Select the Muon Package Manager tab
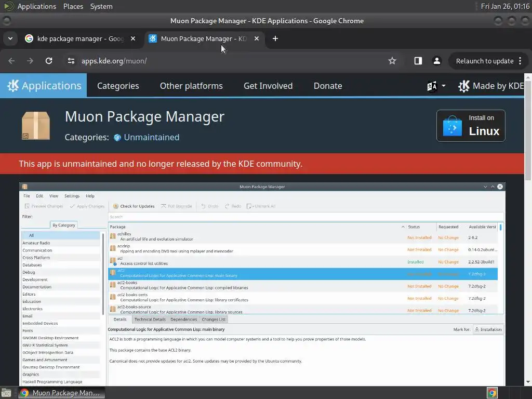 coord(204,38)
